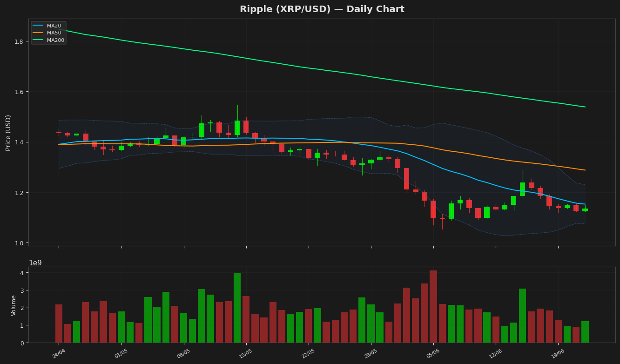
Task: Click the 1.6 price tick label
Action: [19, 92]
